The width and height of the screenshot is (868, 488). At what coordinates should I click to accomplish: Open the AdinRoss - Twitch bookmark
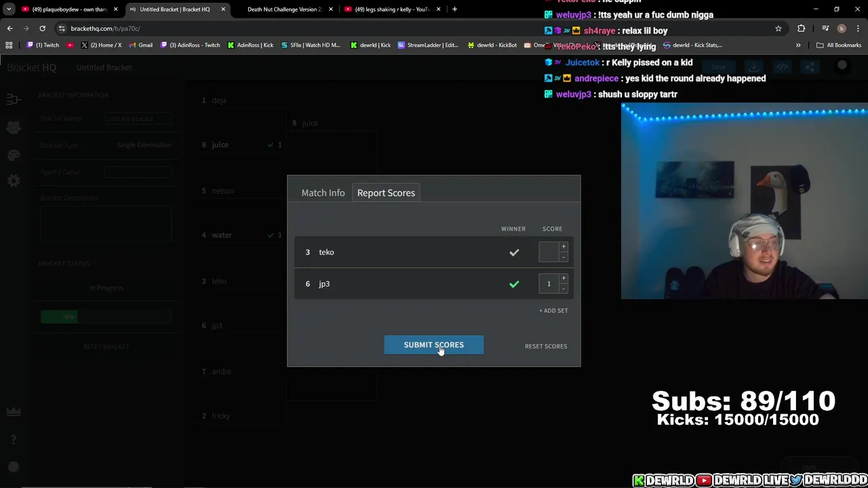pyautogui.click(x=191, y=45)
